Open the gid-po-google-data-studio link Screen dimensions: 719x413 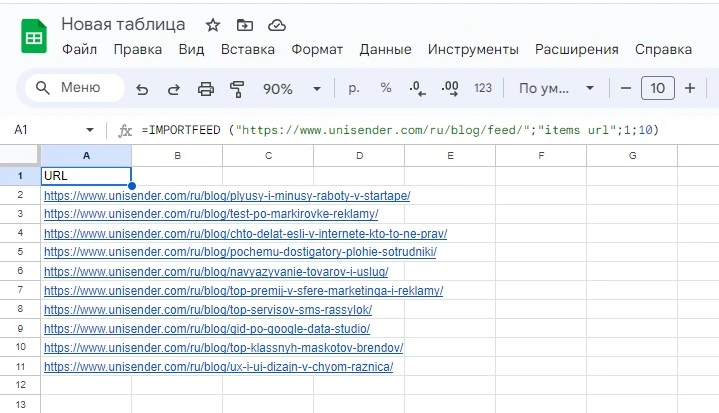click(207, 329)
